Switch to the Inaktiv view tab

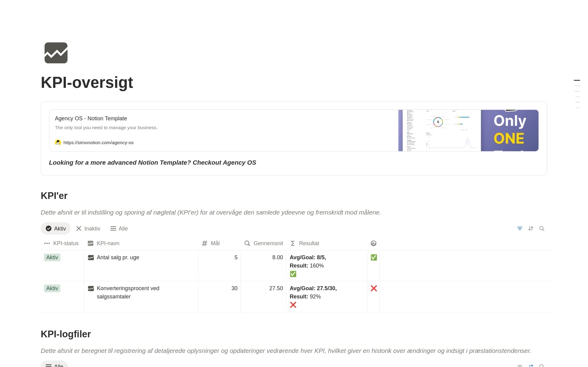tap(88, 229)
